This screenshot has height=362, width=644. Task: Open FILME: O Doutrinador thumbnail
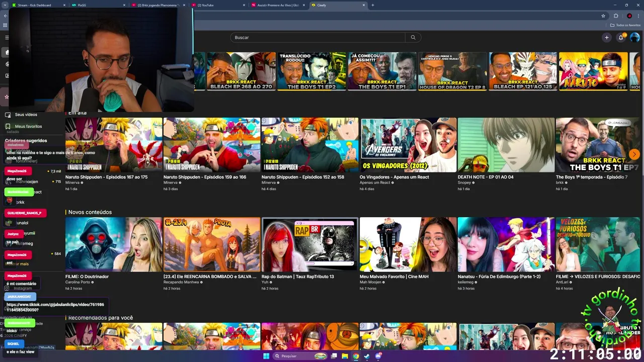click(114, 244)
